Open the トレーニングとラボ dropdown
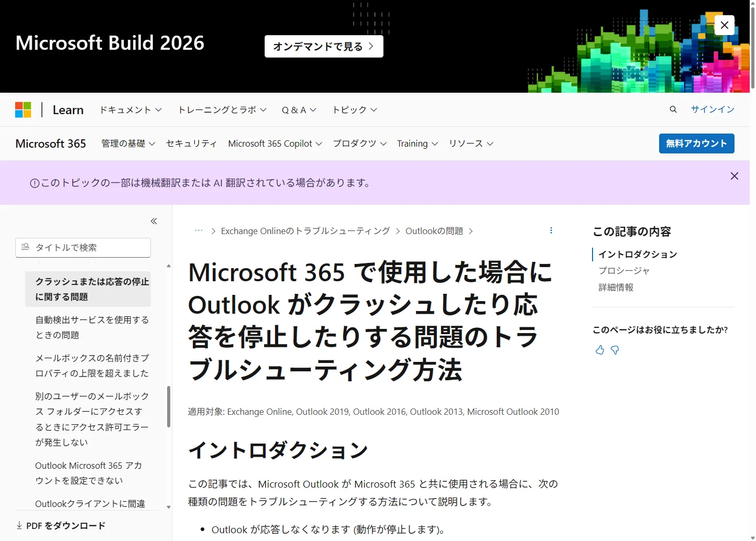This screenshot has height=541, width=756. click(223, 109)
